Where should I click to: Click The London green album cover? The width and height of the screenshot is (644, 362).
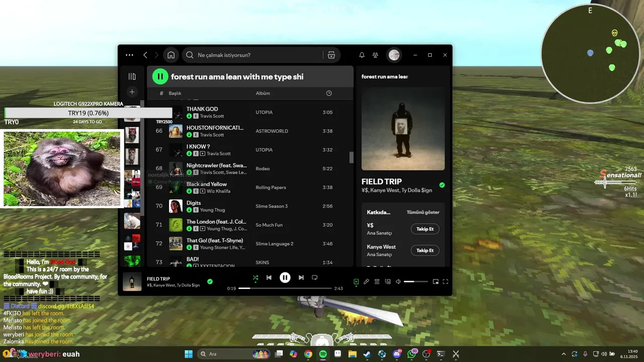pyautogui.click(x=176, y=225)
